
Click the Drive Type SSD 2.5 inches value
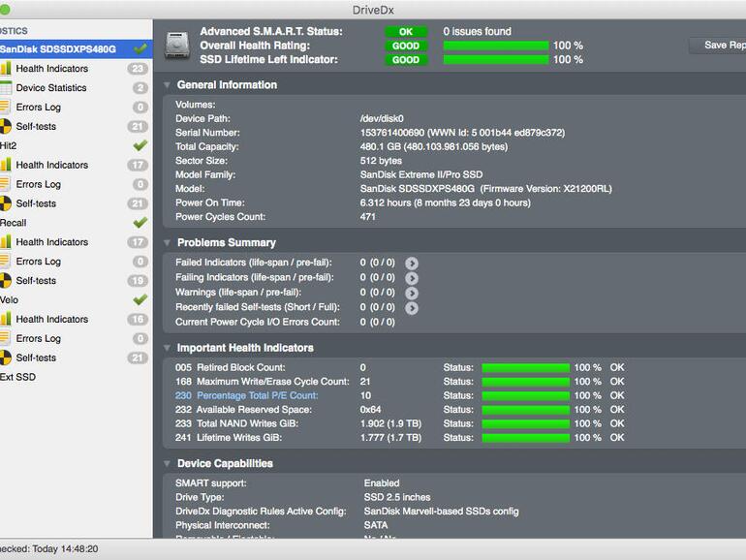point(397,497)
